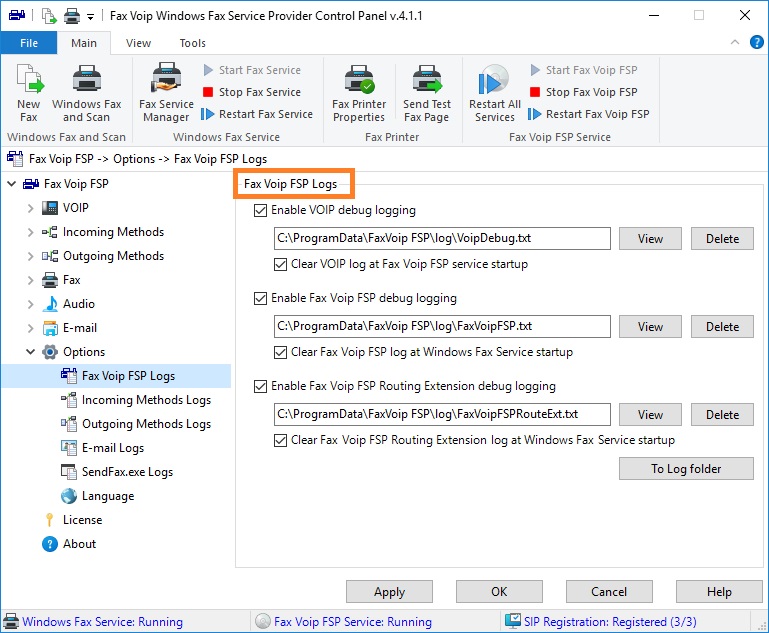Click the FaxVoipFSP.txt path field
769x633 pixels.
(x=442, y=327)
